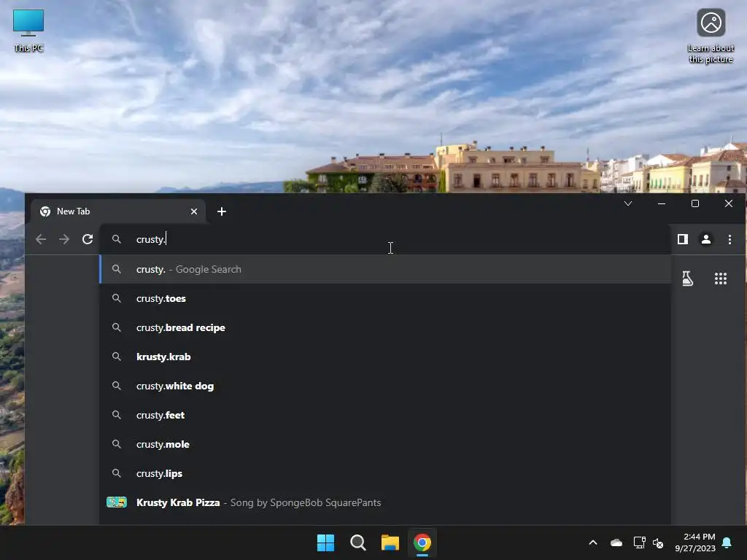Select the This PC desktop icon
Viewport: 747px width, 560px height.
point(28,31)
